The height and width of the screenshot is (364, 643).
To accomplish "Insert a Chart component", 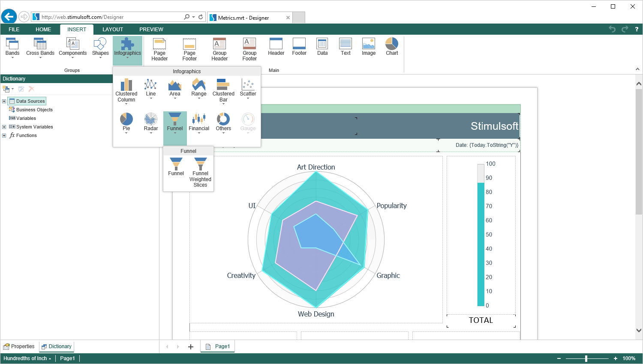I will (x=392, y=47).
